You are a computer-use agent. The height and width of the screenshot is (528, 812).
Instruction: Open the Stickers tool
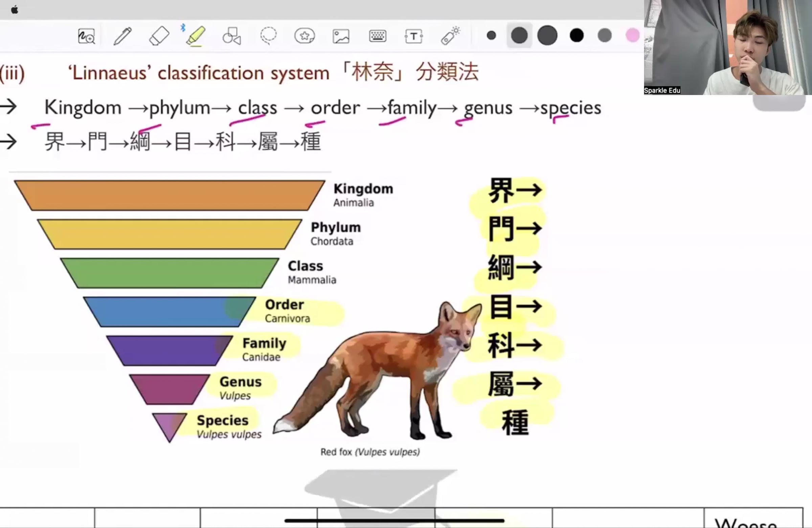305,36
